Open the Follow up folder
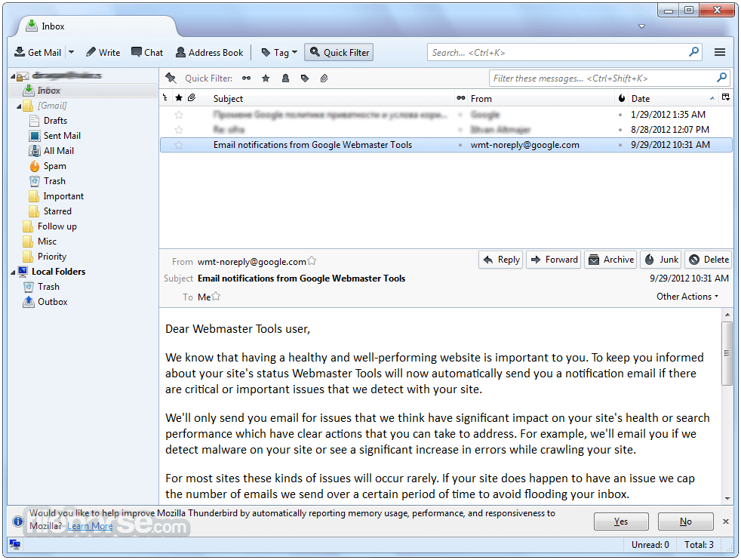 pos(57,226)
